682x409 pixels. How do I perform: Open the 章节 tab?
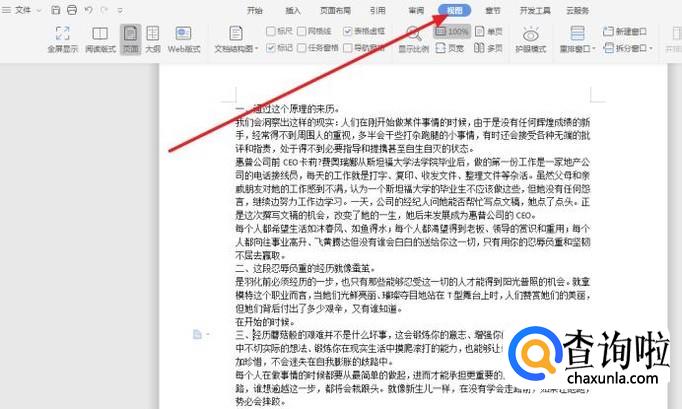tap(493, 10)
